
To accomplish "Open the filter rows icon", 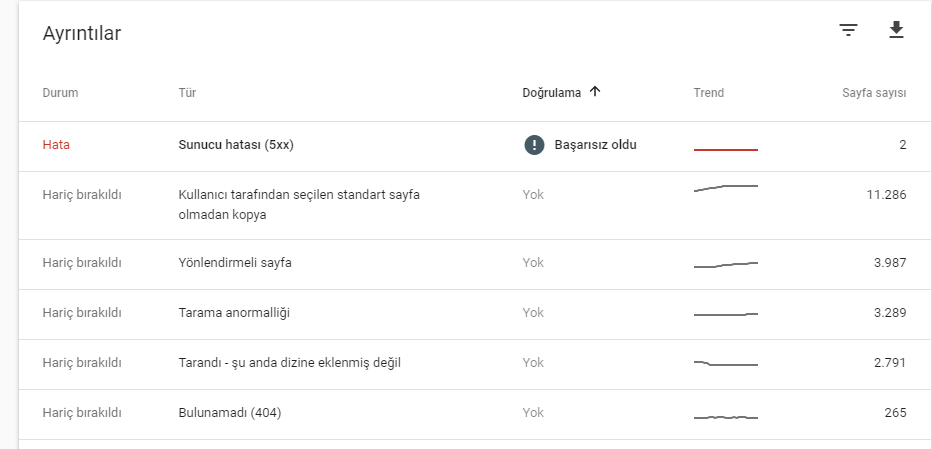I will (848, 30).
